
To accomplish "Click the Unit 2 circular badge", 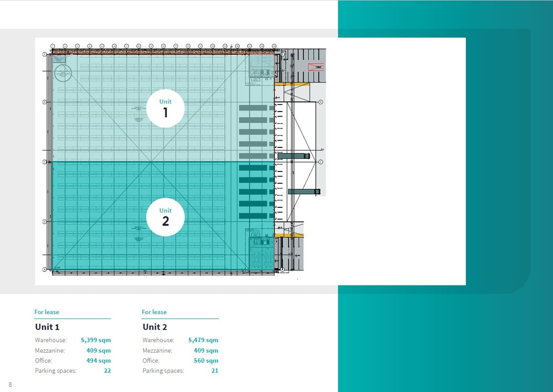I will [x=165, y=217].
